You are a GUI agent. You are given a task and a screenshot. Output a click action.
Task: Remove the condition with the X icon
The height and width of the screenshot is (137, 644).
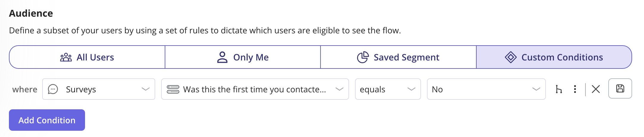tap(596, 89)
